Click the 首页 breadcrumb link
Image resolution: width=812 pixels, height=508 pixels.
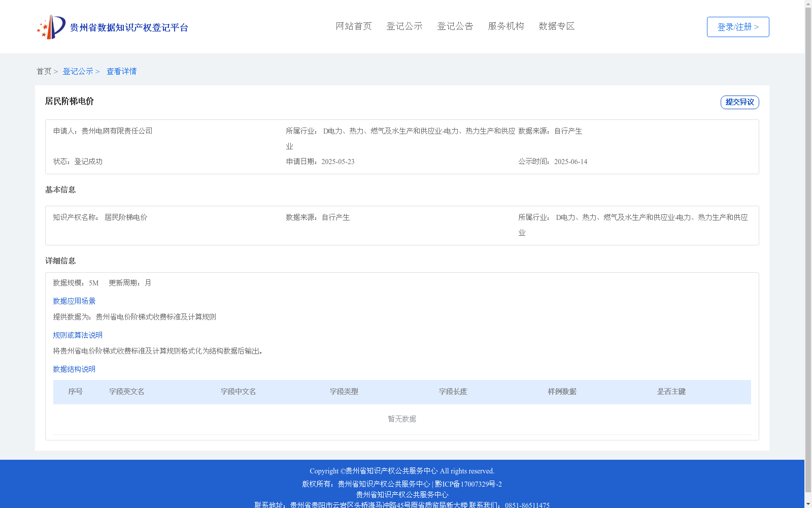tap(44, 71)
